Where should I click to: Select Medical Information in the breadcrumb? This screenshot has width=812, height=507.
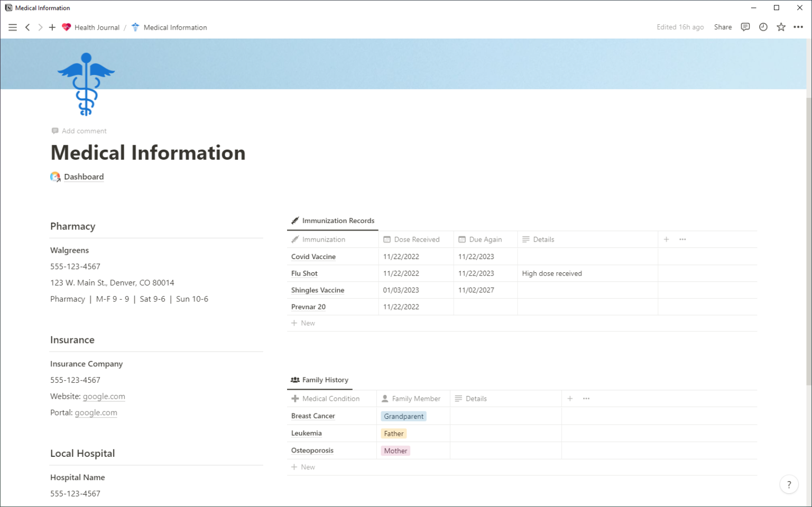175,27
